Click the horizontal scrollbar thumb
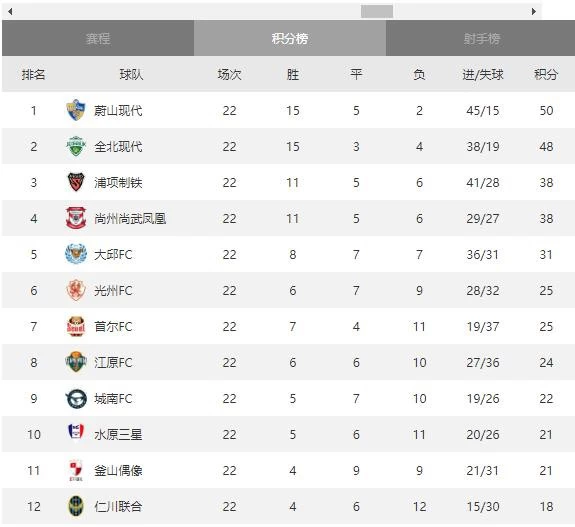The image size is (575, 527). coord(377,11)
